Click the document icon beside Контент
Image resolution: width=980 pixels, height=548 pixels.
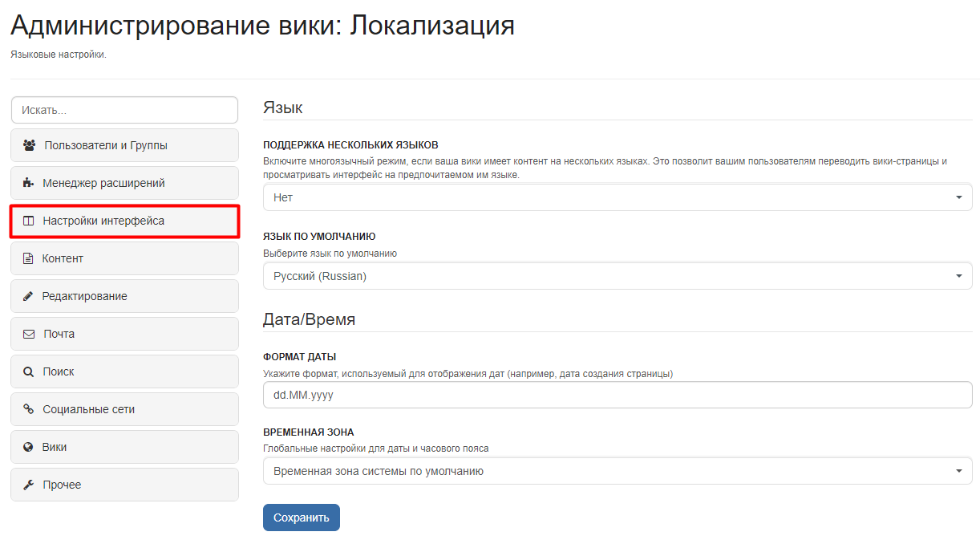[x=28, y=258]
